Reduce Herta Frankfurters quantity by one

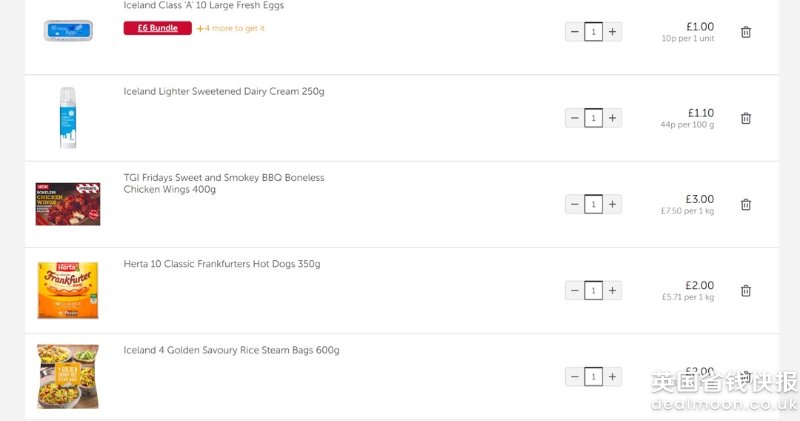click(x=574, y=290)
